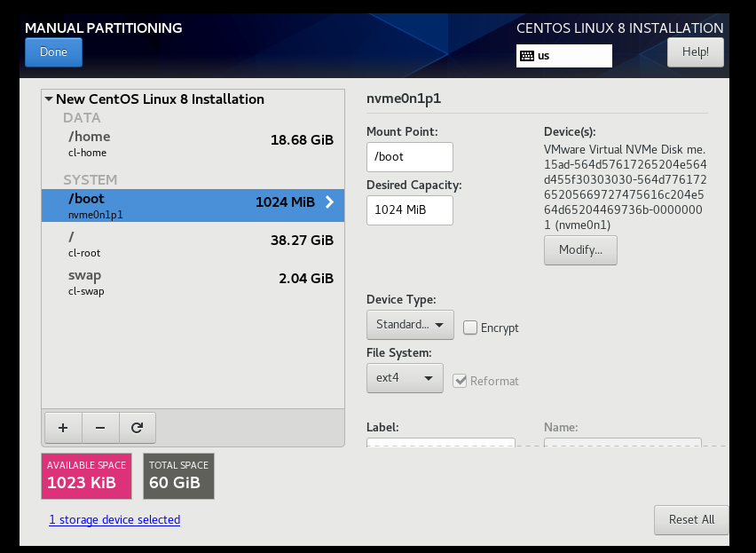Open the File System ext4 dropdown

405,378
